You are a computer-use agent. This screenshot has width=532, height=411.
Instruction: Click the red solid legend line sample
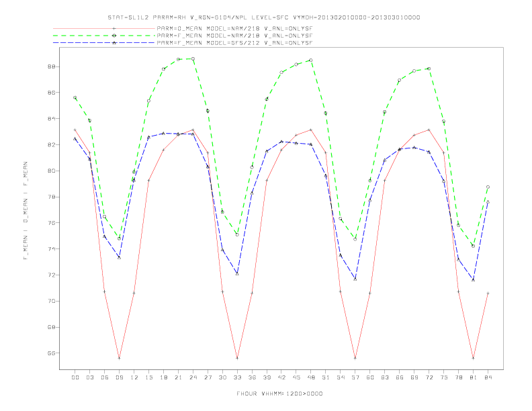click(x=104, y=28)
